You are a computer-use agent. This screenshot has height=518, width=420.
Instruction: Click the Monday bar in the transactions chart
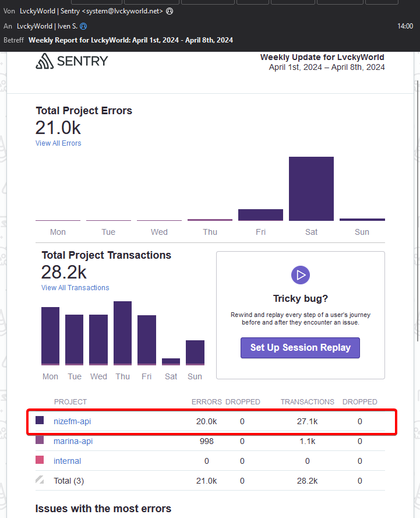(x=50, y=336)
